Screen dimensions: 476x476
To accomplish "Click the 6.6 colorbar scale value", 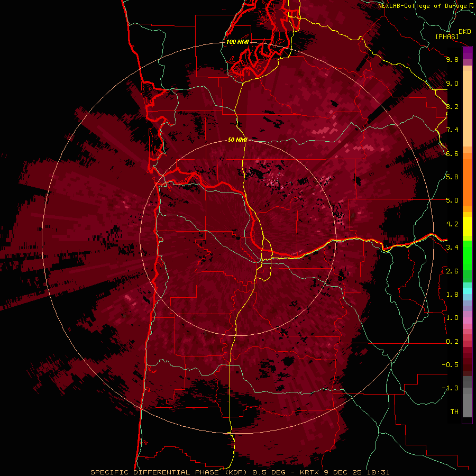I will tap(452, 153).
